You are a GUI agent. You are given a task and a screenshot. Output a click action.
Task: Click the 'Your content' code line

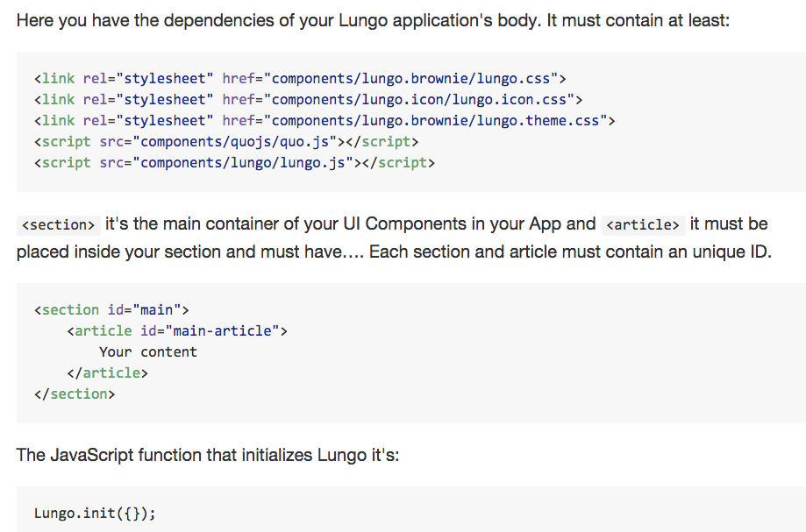tap(148, 352)
